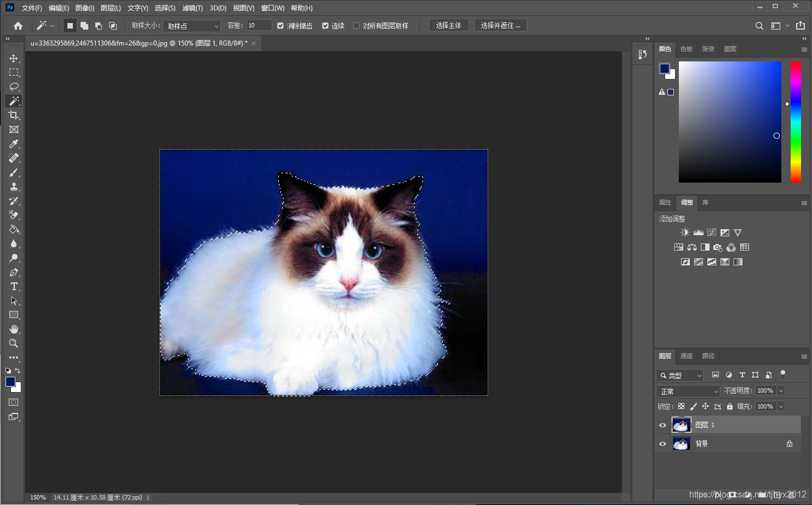Select the Rectangle shape tool

(x=14, y=315)
